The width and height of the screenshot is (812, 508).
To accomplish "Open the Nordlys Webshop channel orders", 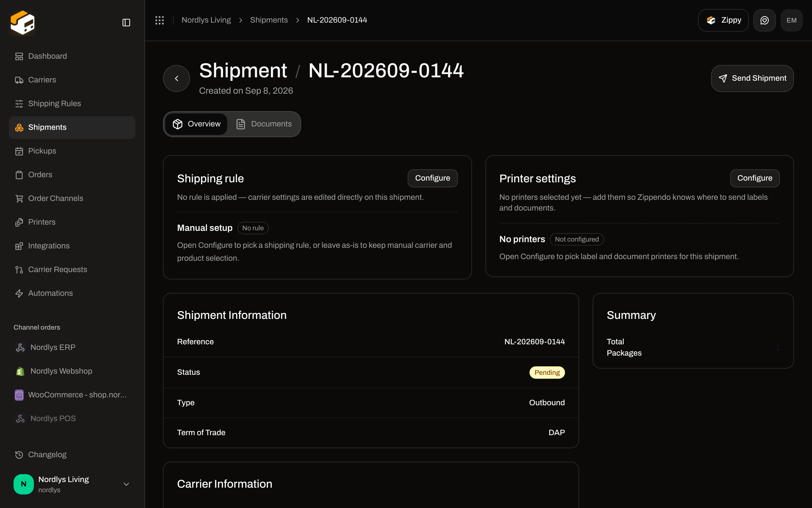I will (72, 371).
